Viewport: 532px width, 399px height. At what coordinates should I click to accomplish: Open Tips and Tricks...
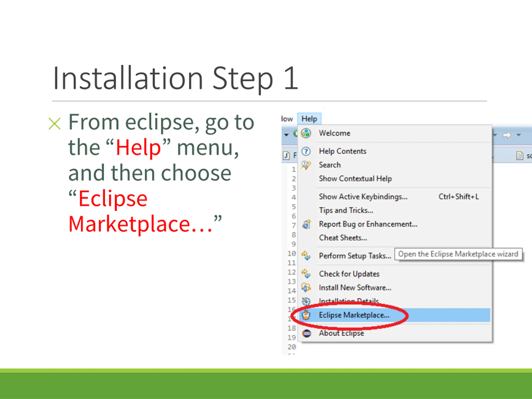pos(394,211)
